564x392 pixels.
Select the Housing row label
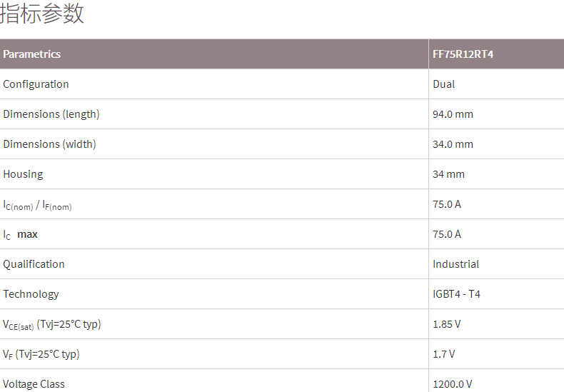pos(23,174)
